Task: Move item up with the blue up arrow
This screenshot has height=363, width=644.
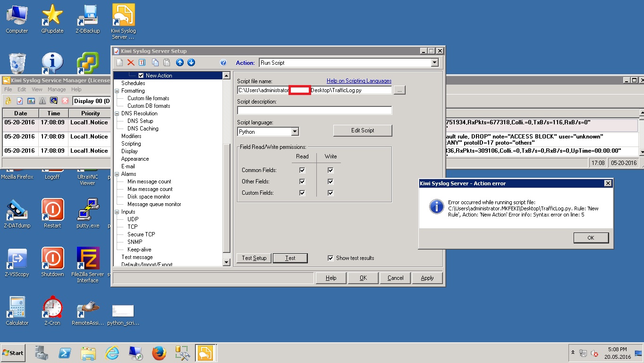Action: [x=180, y=62]
